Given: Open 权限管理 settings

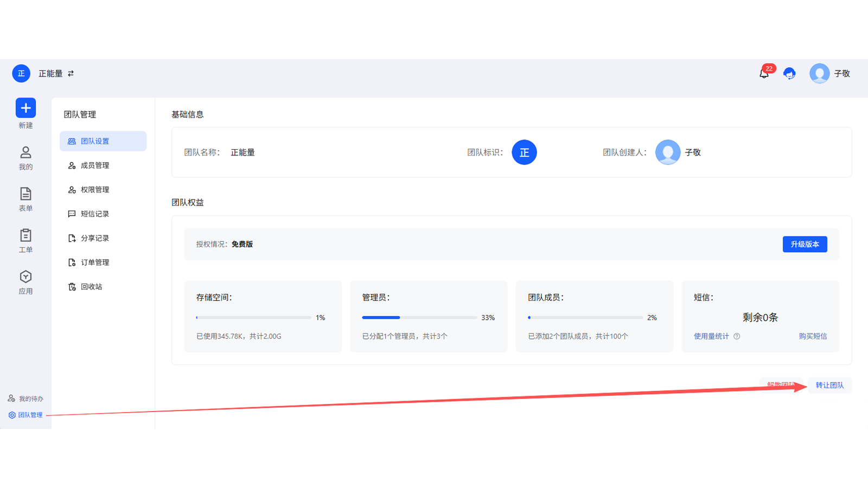Looking at the screenshot, I should pos(95,189).
